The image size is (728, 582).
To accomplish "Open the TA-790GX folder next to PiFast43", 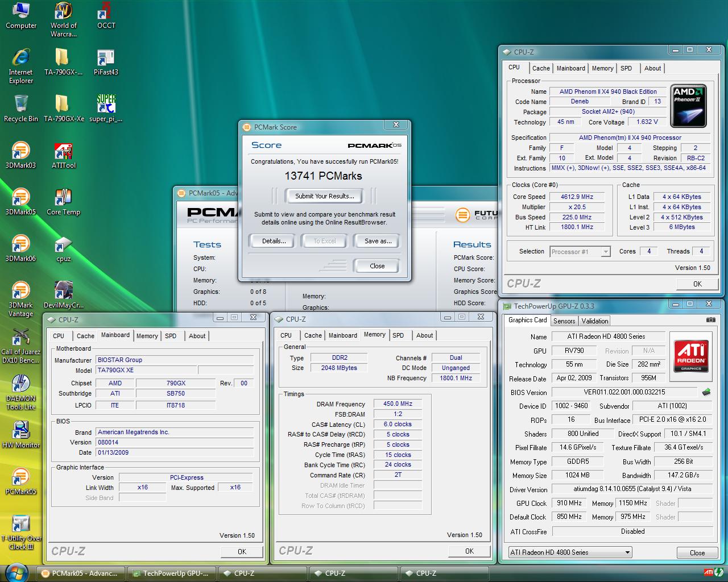I will (63, 62).
